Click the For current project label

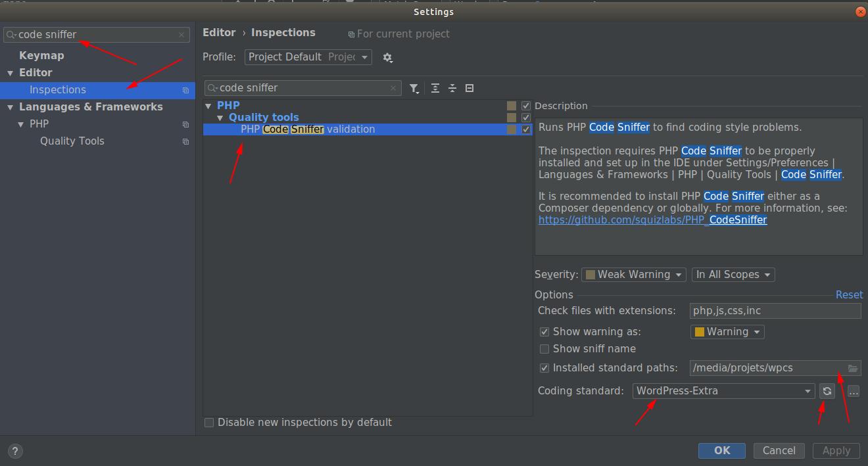[x=403, y=34]
